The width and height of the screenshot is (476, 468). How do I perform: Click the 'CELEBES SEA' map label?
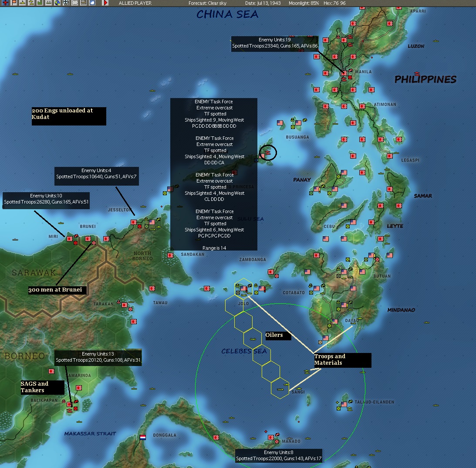(244, 351)
